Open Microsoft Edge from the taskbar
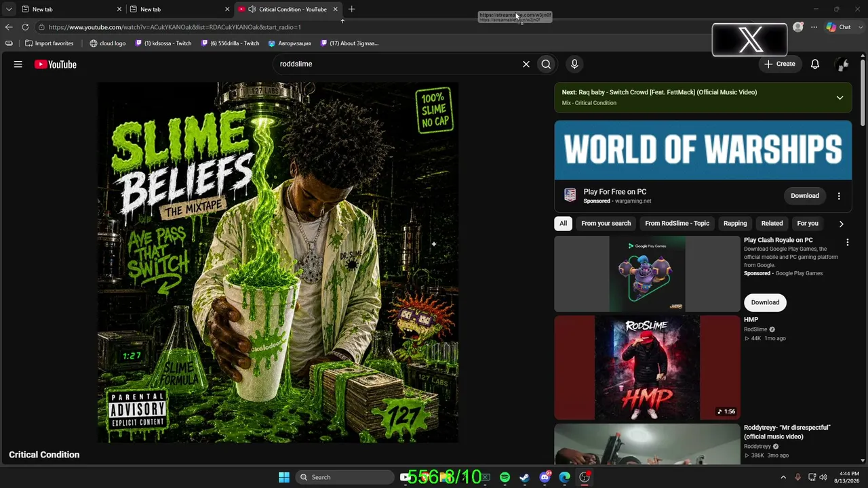This screenshot has width=868, height=488. [565, 477]
